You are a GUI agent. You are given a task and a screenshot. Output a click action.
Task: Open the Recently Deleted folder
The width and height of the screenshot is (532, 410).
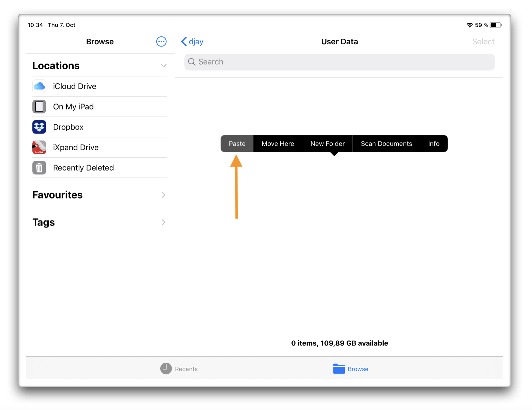(x=83, y=168)
